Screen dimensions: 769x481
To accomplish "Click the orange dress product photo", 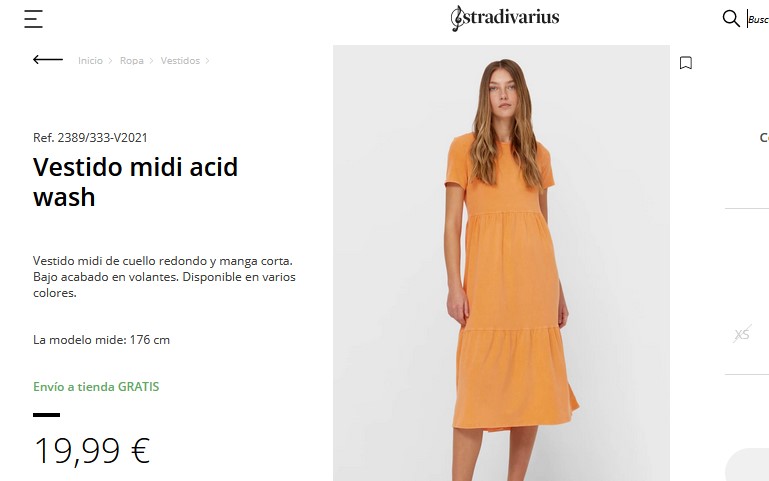I will pos(501,263).
